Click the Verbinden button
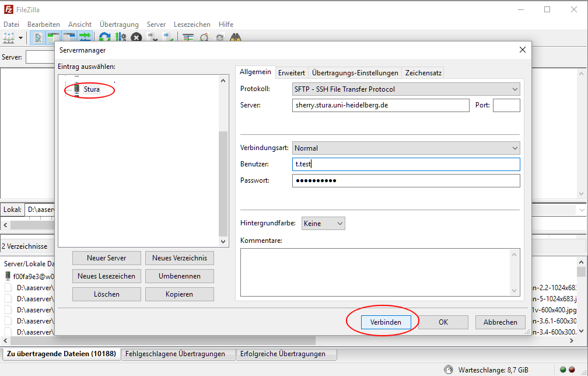The height and width of the screenshot is (376, 588). 386,322
